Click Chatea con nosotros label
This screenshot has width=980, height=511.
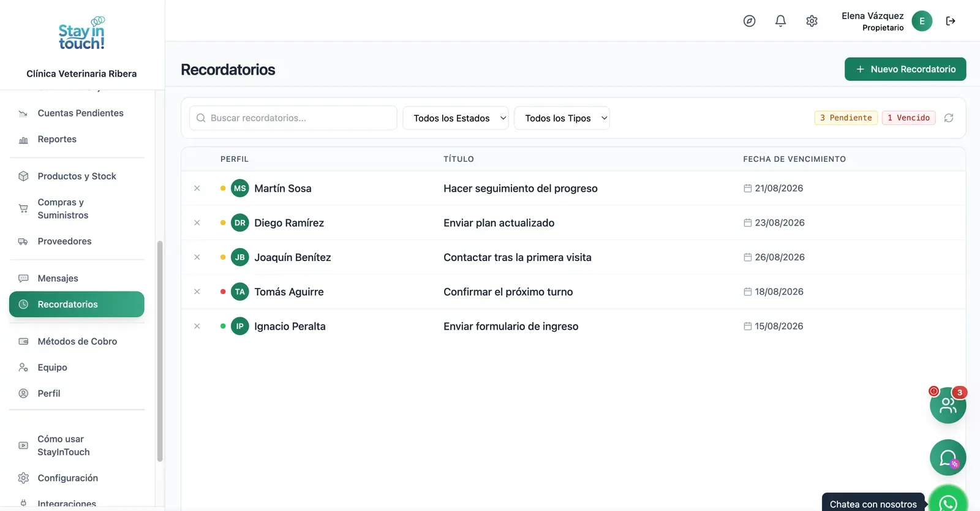[873, 504]
